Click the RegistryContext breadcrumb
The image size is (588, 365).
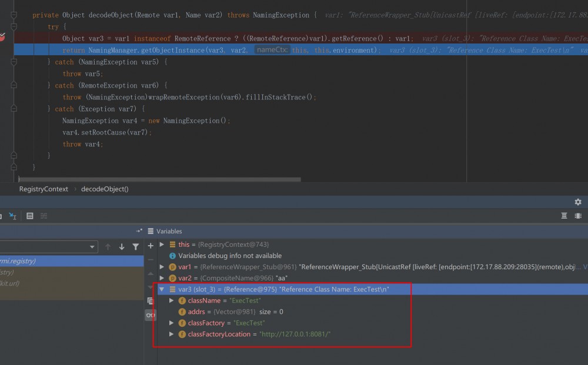[x=44, y=189]
